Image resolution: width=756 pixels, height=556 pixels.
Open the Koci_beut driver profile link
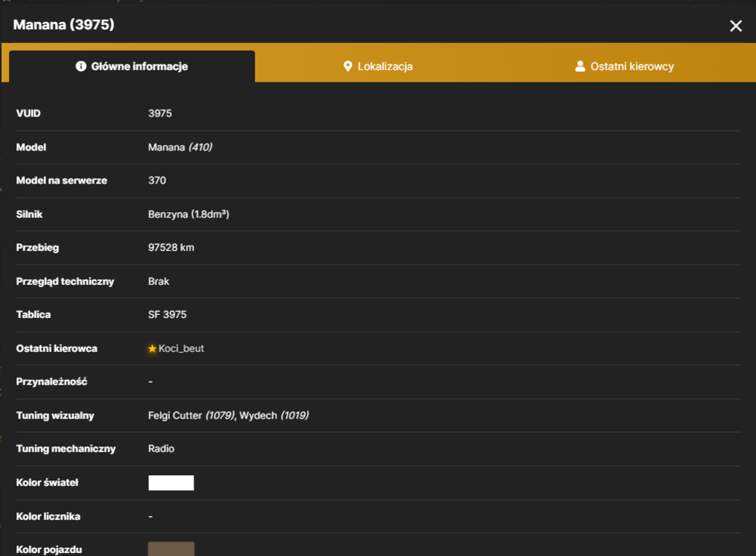(x=181, y=348)
